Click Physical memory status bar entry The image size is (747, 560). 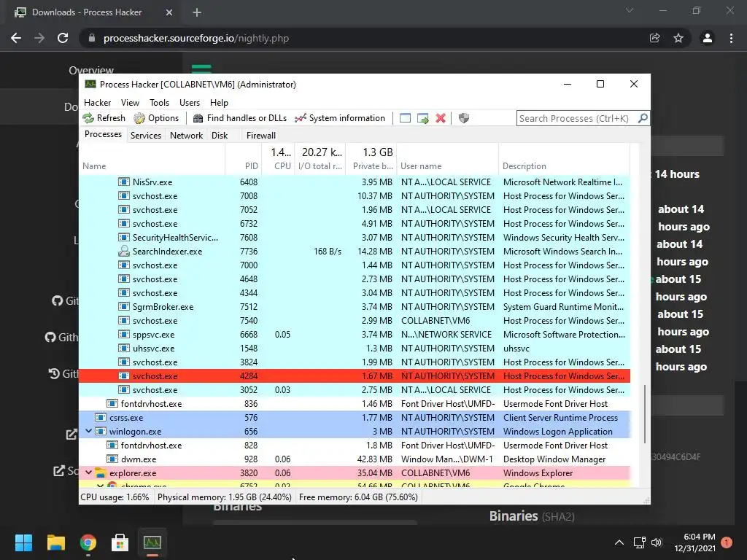point(225,497)
